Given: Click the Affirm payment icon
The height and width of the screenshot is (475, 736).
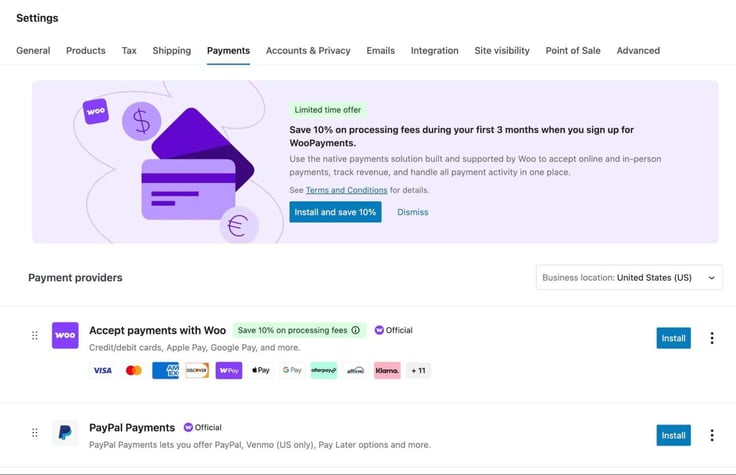Looking at the screenshot, I should pyautogui.click(x=355, y=370).
